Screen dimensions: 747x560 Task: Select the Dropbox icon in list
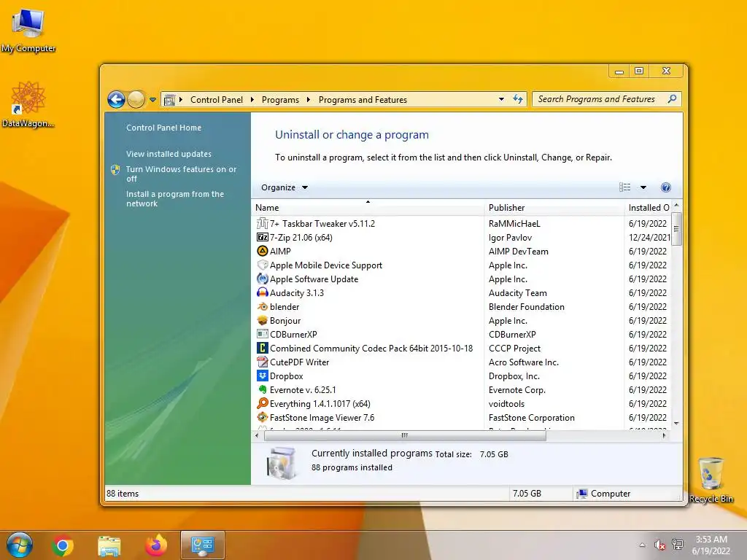click(263, 376)
